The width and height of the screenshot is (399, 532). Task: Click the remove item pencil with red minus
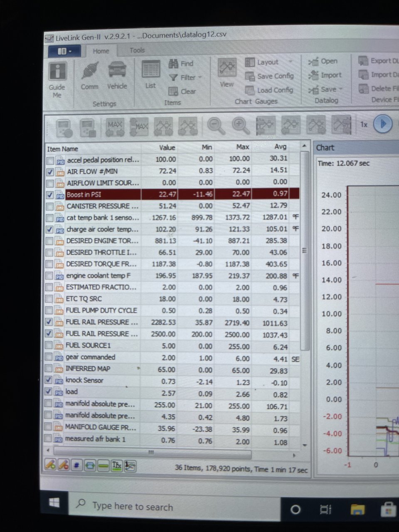pos(63,465)
